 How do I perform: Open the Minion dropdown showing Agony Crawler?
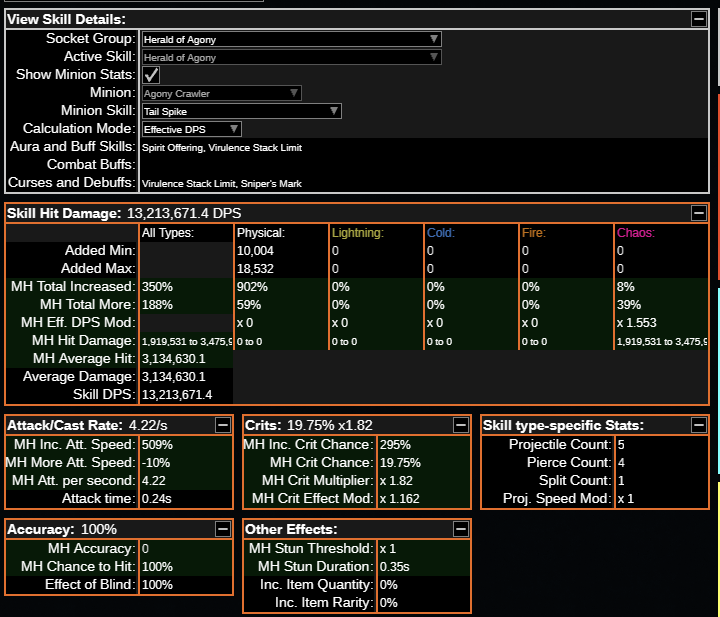coord(222,94)
